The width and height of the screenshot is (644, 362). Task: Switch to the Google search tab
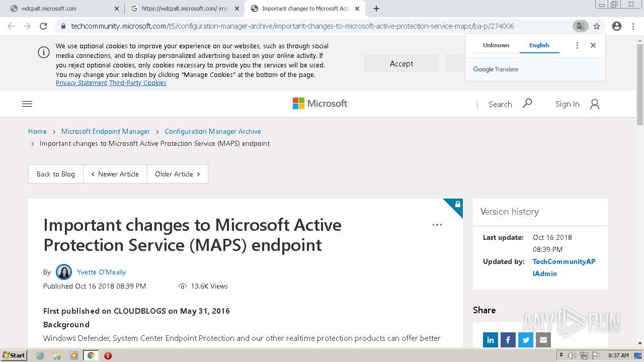pos(184,9)
